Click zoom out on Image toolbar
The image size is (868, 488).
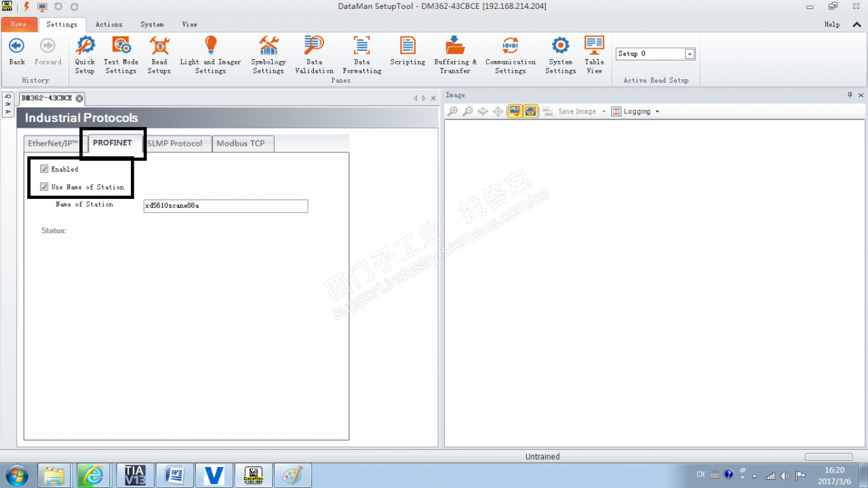[x=467, y=111]
